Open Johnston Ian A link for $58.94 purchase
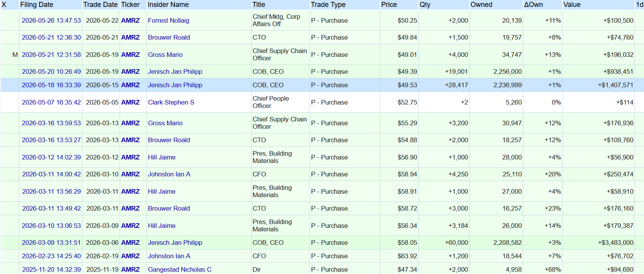The width and height of the screenshot is (644, 274). pyautogui.click(x=169, y=174)
